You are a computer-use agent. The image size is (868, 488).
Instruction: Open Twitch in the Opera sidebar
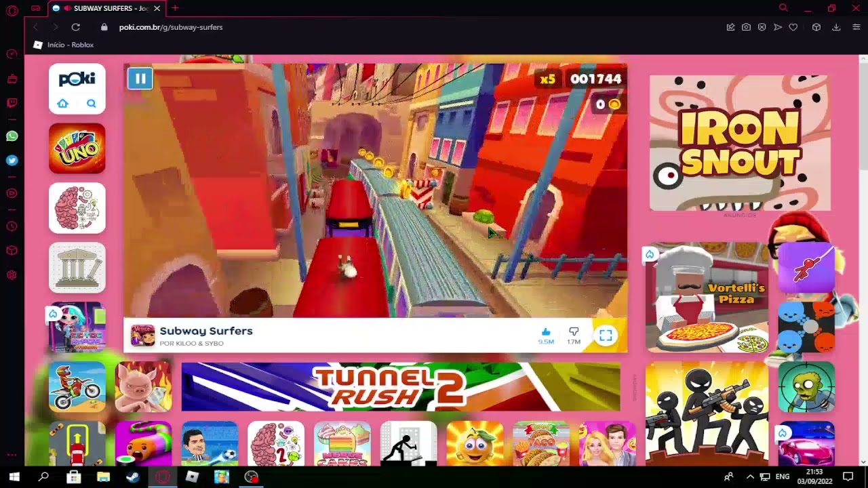click(12, 103)
